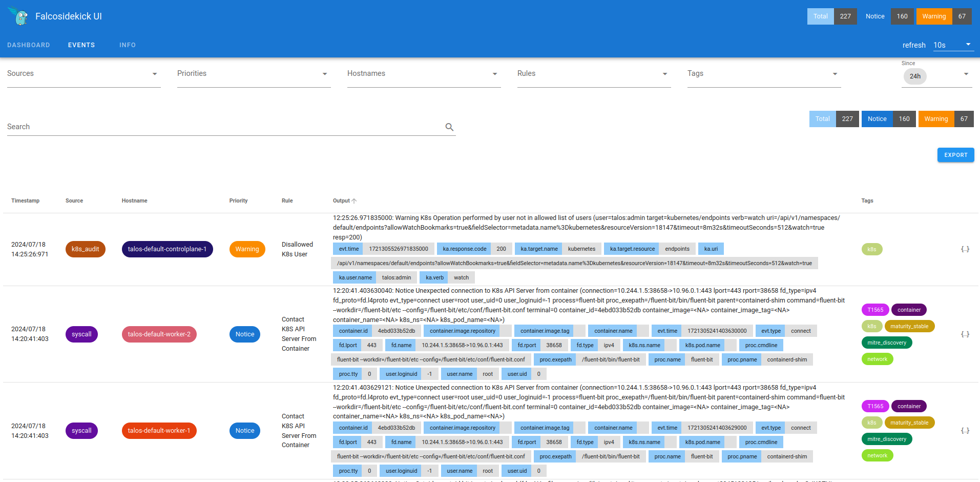
Task: Click the talos-default-controlplane-1 hostname chip
Action: coord(167,249)
